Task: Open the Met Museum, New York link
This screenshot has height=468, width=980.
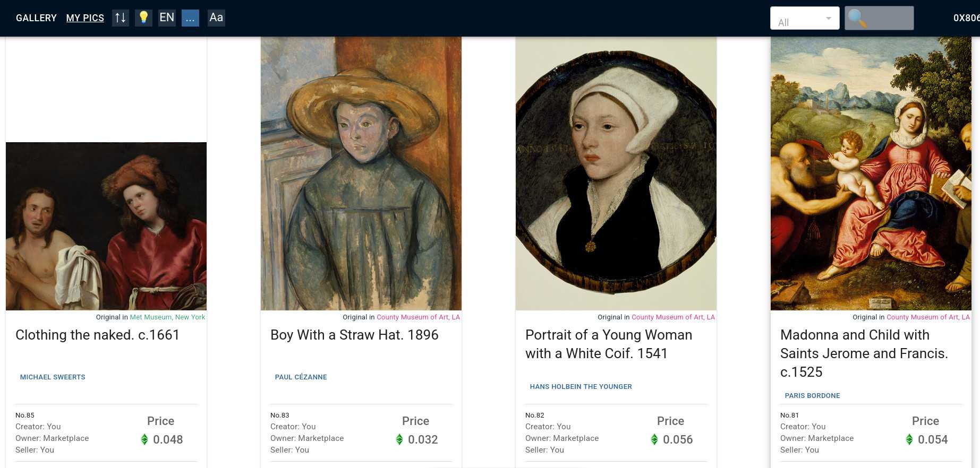Action: point(167,317)
